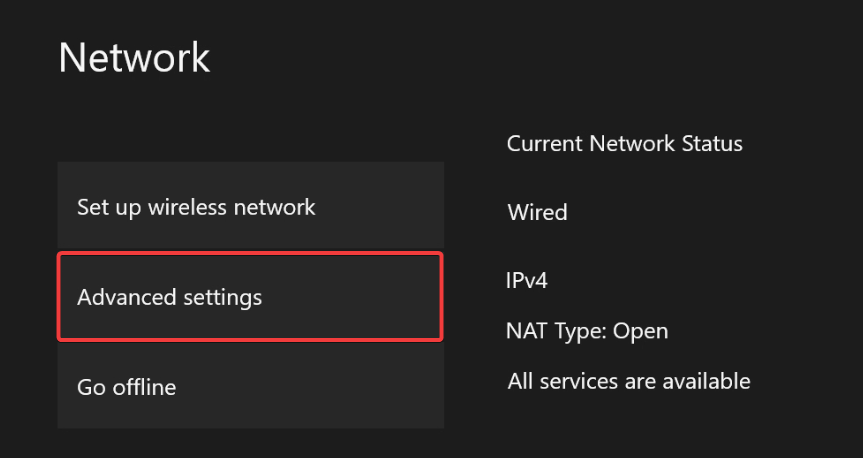The image size is (863, 458).
Task: Select the services availability message
Action: coord(628,381)
